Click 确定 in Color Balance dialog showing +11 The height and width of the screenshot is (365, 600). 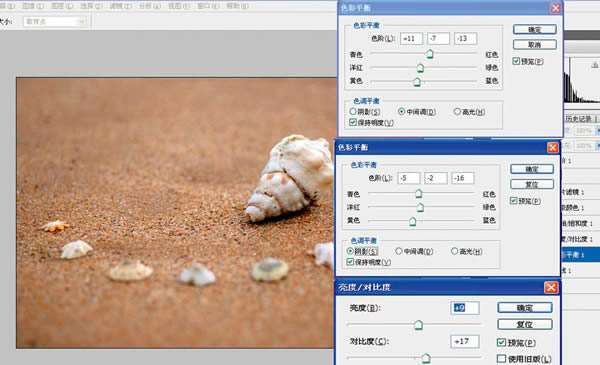535,29
